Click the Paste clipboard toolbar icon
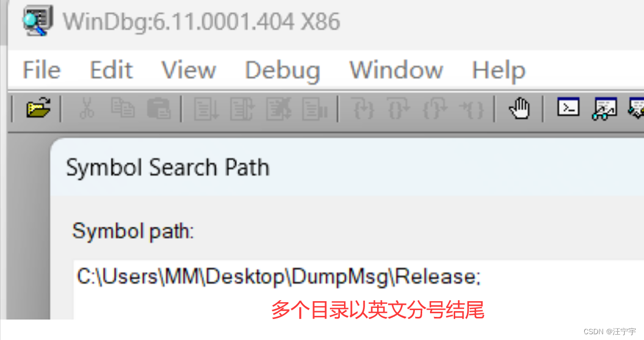 pyautogui.click(x=159, y=109)
